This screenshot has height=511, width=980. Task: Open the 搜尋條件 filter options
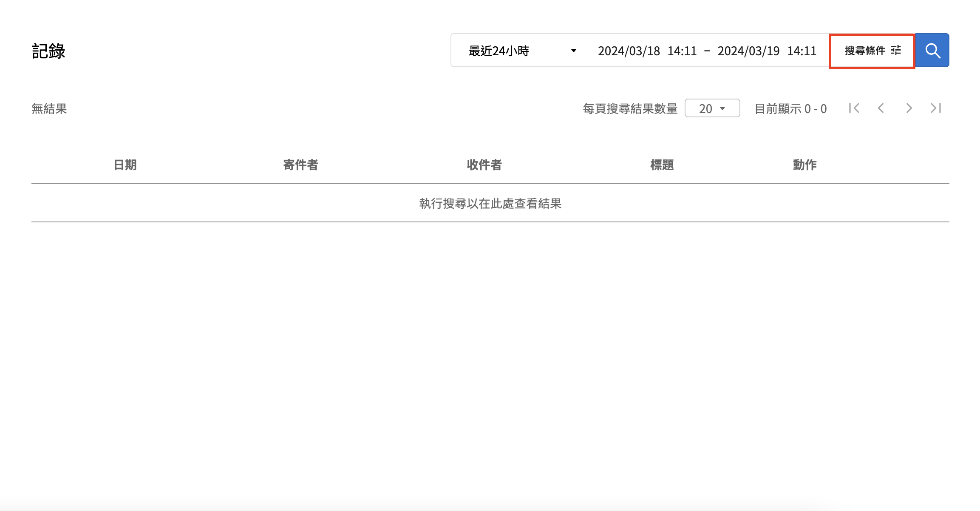tap(872, 51)
